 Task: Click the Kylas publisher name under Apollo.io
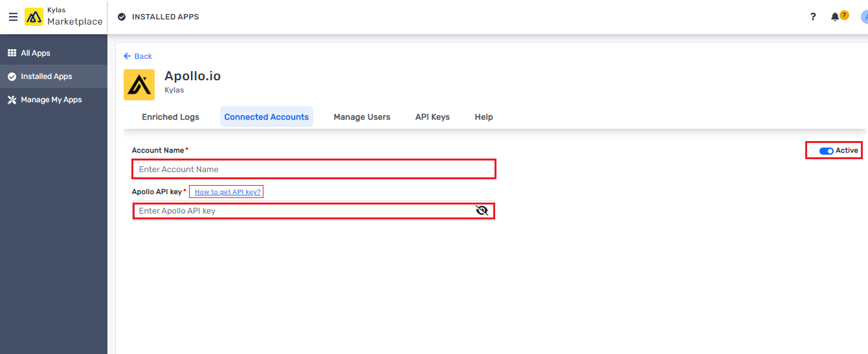click(174, 90)
